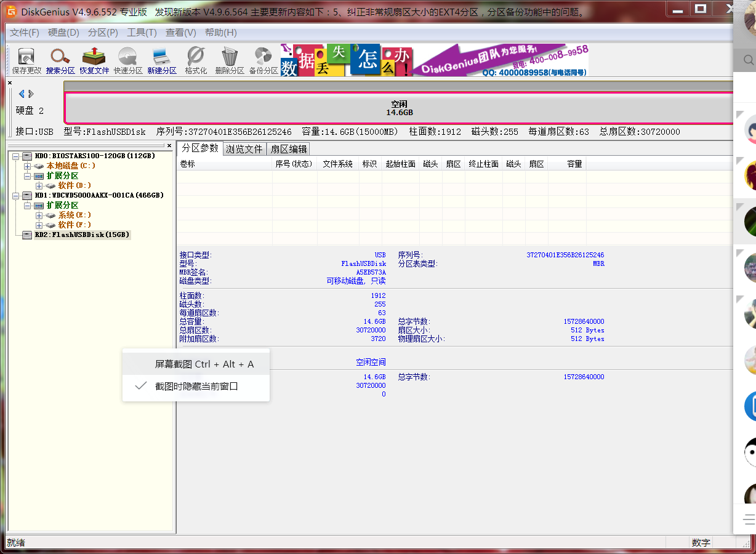This screenshot has height=554, width=756.
Task: Open the 工具(T) menu
Action: click(142, 33)
